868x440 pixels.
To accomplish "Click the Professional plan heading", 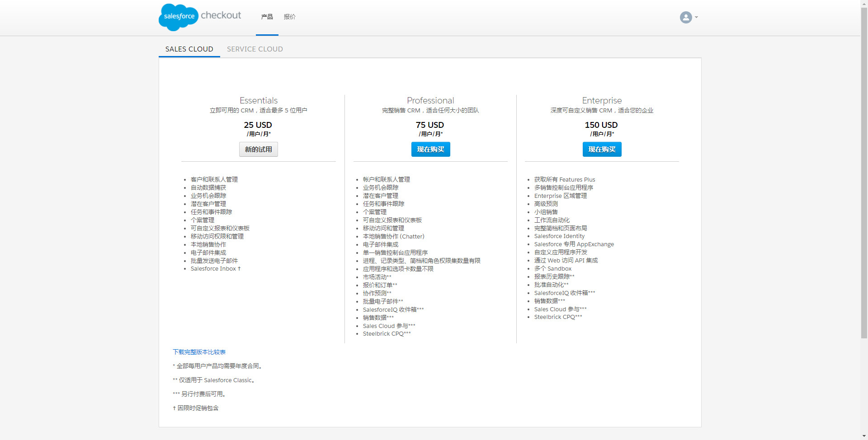I will pyautogui.click(x=430, y=100).
